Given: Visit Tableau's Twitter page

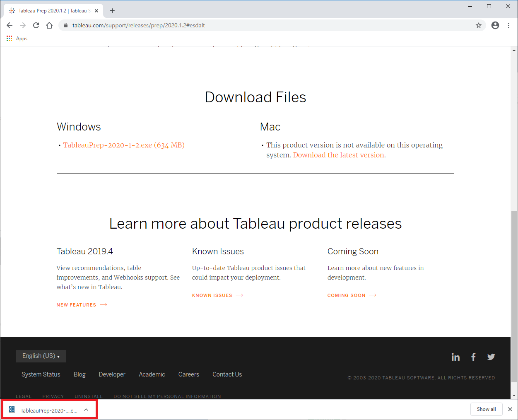Looking at the screenshot, I should tap(491, 357).
